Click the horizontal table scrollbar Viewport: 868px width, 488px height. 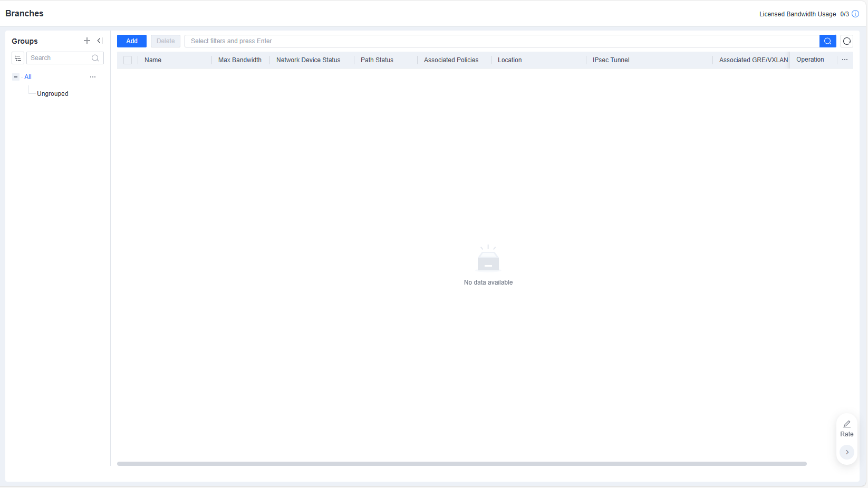click(x=462, y=464)
